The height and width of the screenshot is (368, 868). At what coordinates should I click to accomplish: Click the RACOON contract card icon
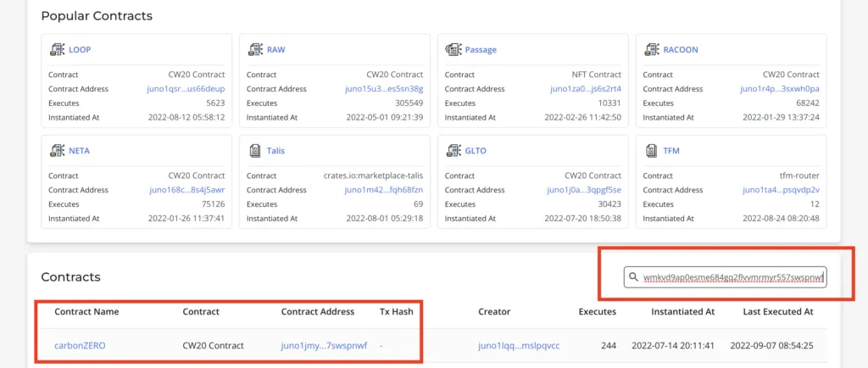(652, 50)
